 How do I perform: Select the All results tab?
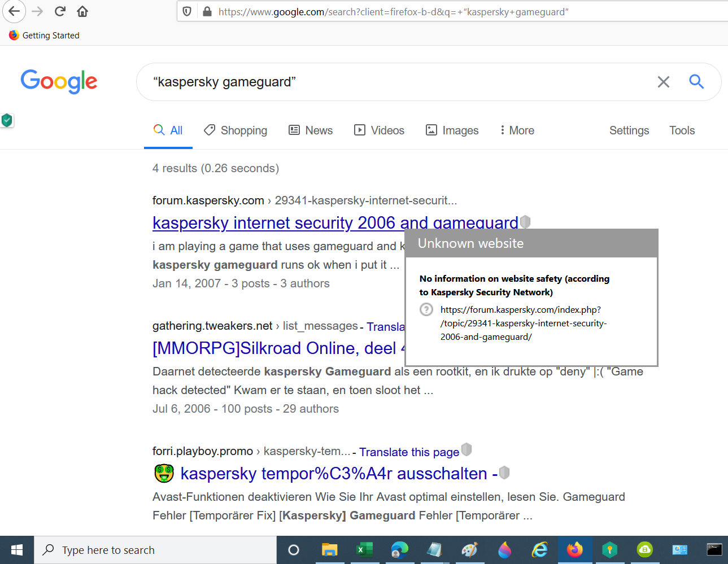point(168,130)
